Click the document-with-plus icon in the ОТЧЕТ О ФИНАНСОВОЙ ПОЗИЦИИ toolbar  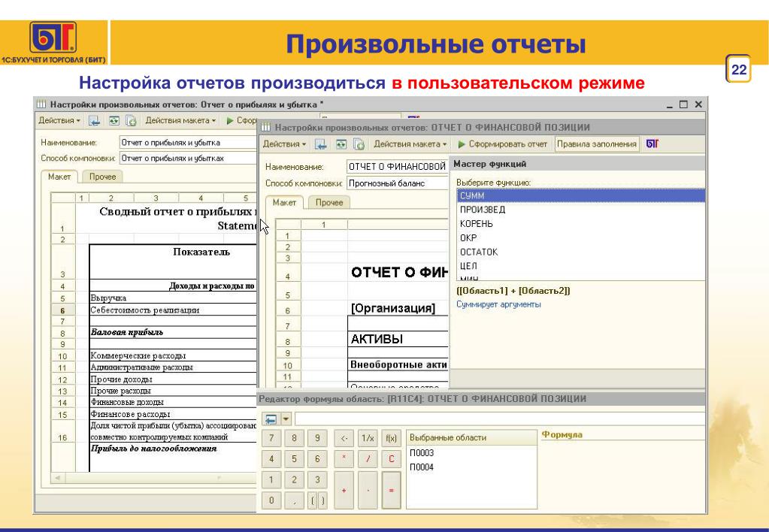coord(359,144)
